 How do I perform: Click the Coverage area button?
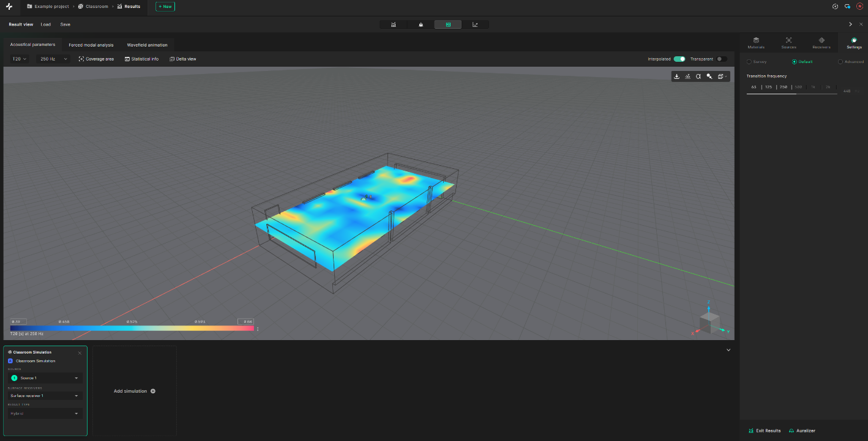[x=96, y=59]
